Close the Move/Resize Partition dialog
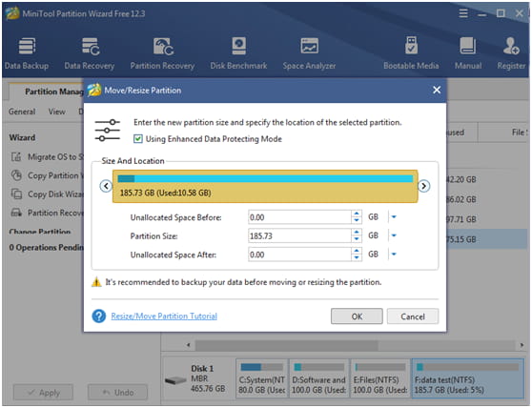The height and width of the screenshot is (408, 532). (x=437, y=90)
